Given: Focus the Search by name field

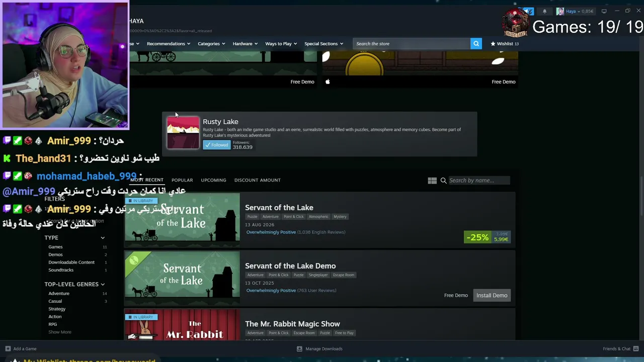Looking at the screenshot, I should [x=479, y=180].
